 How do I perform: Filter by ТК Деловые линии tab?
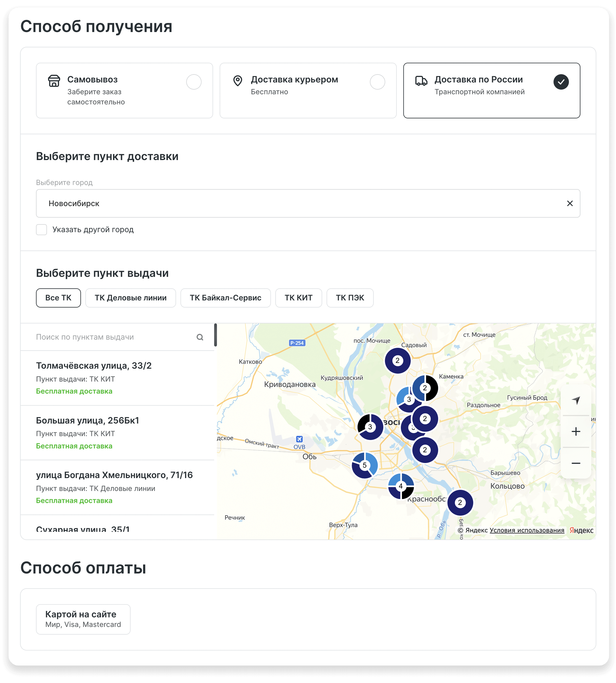pos(130,298)
